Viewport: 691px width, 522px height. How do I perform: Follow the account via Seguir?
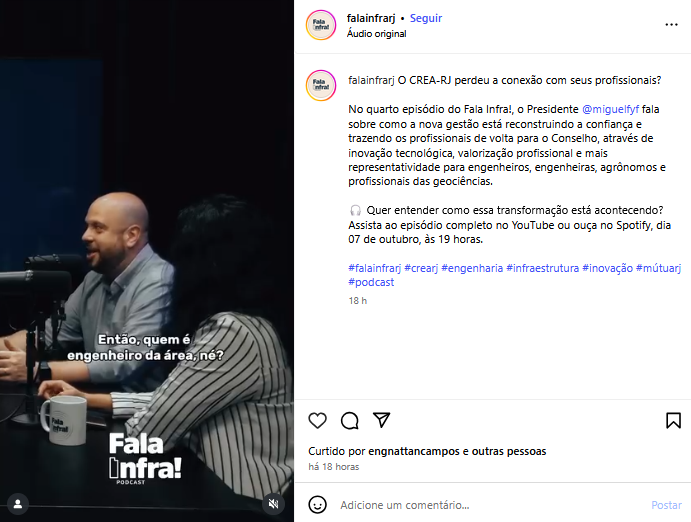click(426, 18)
